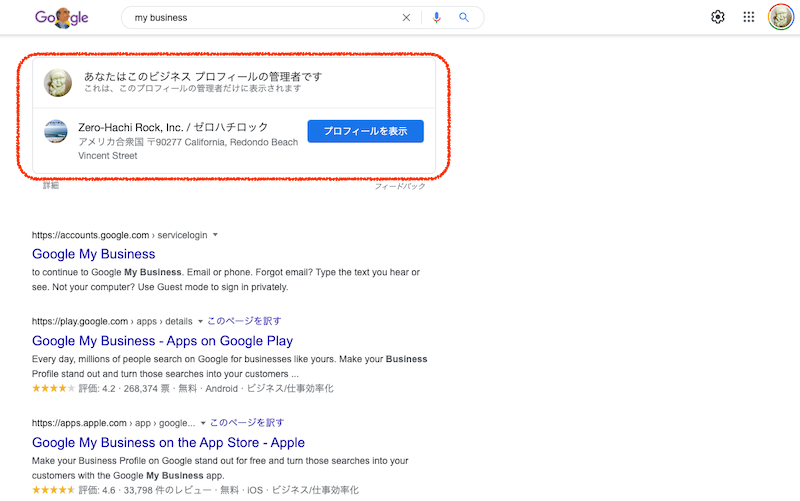This screenshot has width=800, height=501.
Task: Select the 4.2 rating line of Google Play result
Action: point(183,389)
